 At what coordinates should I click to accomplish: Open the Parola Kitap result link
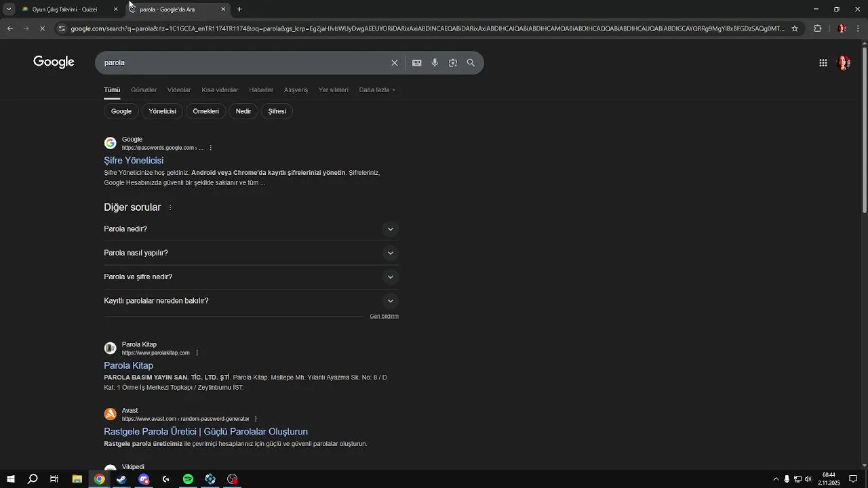pos(128,365)
